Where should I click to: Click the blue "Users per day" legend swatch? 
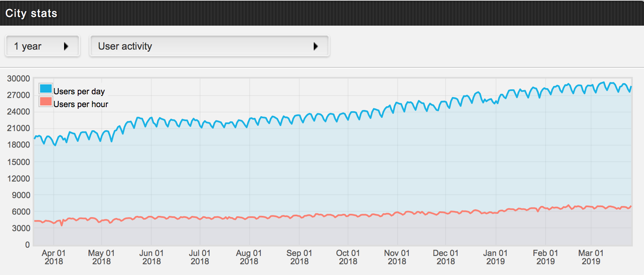pos(45,88)
